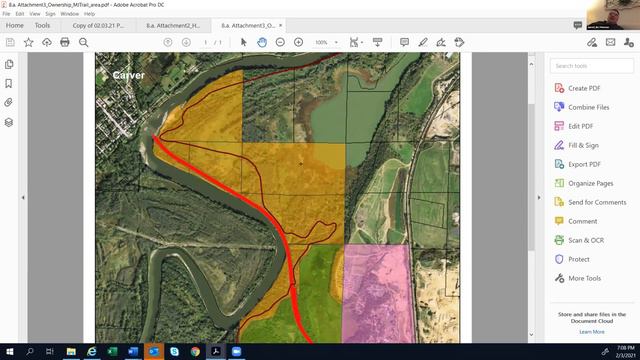The image size is (640, 360).
Task: Choose the Selection arrow tool
Action: [x=244, y=42]
